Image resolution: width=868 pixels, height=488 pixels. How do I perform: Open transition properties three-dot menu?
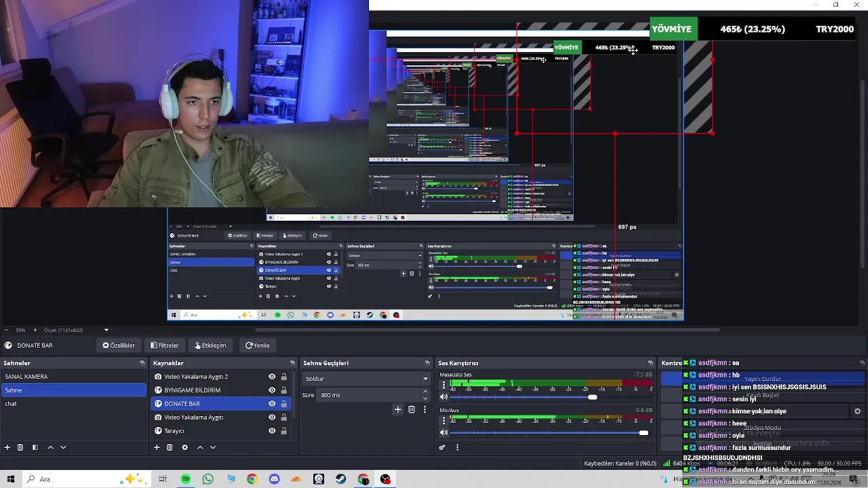425,409
